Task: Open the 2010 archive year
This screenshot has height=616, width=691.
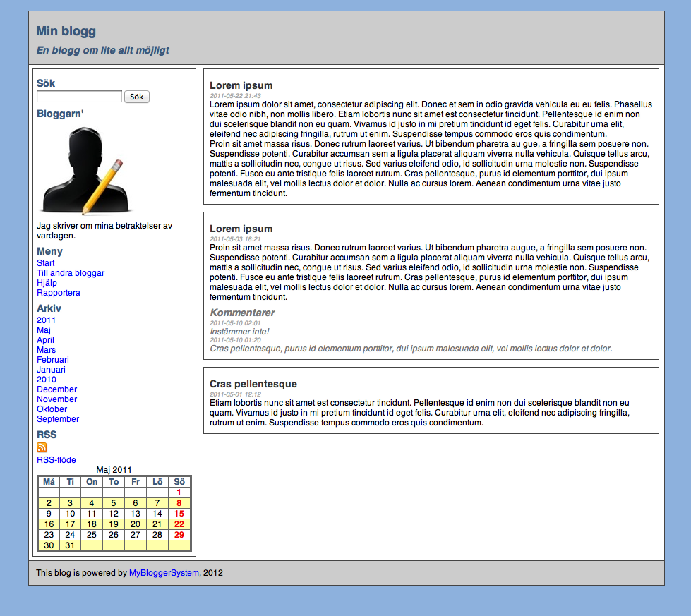Action: pyautogui.click(x=46, y=380)
